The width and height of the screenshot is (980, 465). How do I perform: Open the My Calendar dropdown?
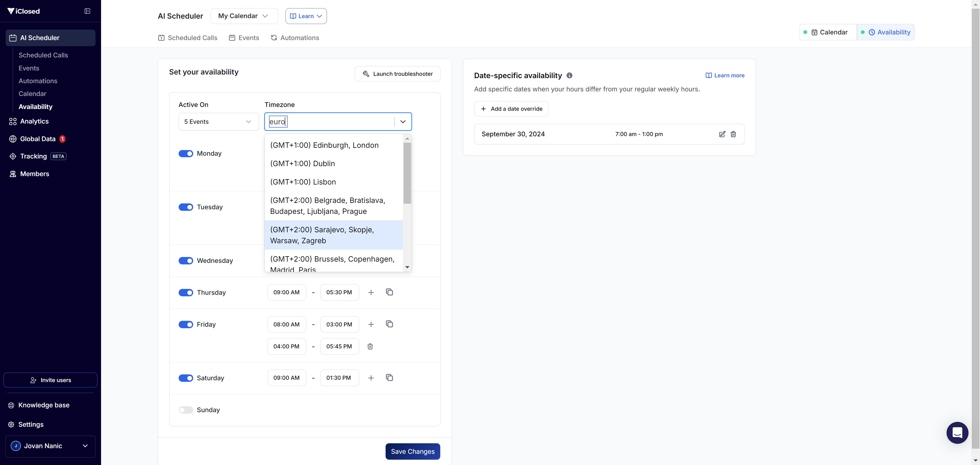click(244, 16)
